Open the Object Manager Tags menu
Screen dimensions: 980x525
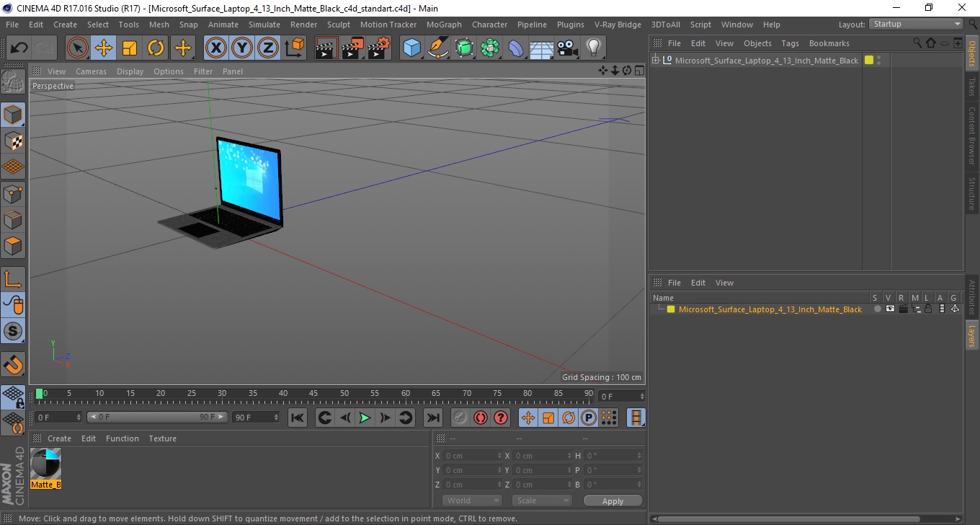click(x=790, y=43)
